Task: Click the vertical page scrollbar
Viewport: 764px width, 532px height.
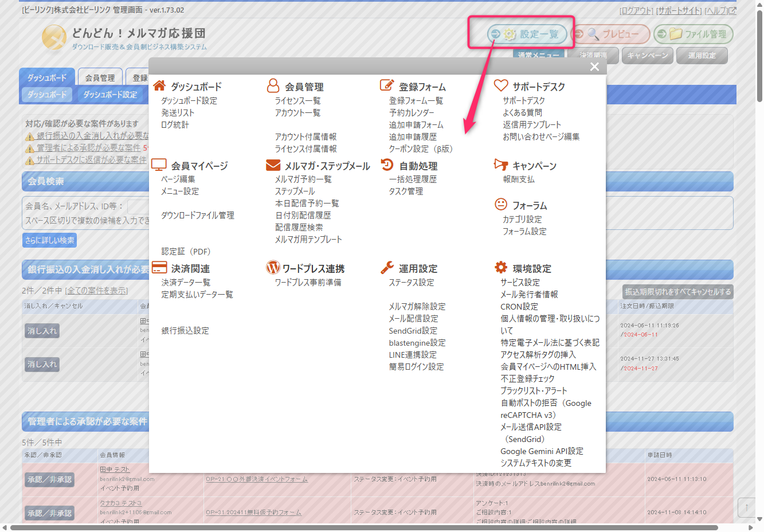Action: pyautogui.click(x=760, y=56)
